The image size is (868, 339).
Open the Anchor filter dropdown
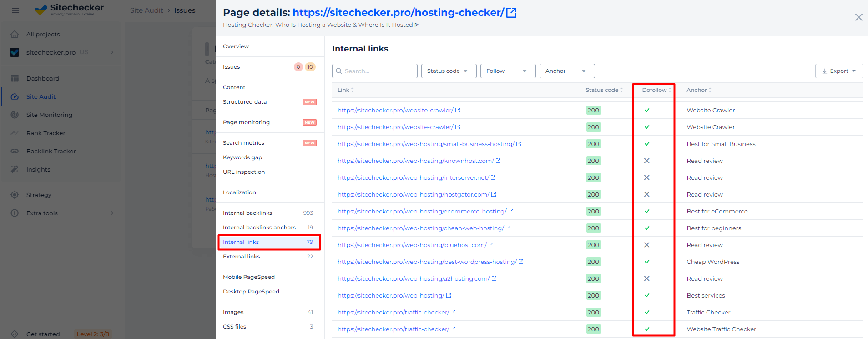[x=567, y=71]
